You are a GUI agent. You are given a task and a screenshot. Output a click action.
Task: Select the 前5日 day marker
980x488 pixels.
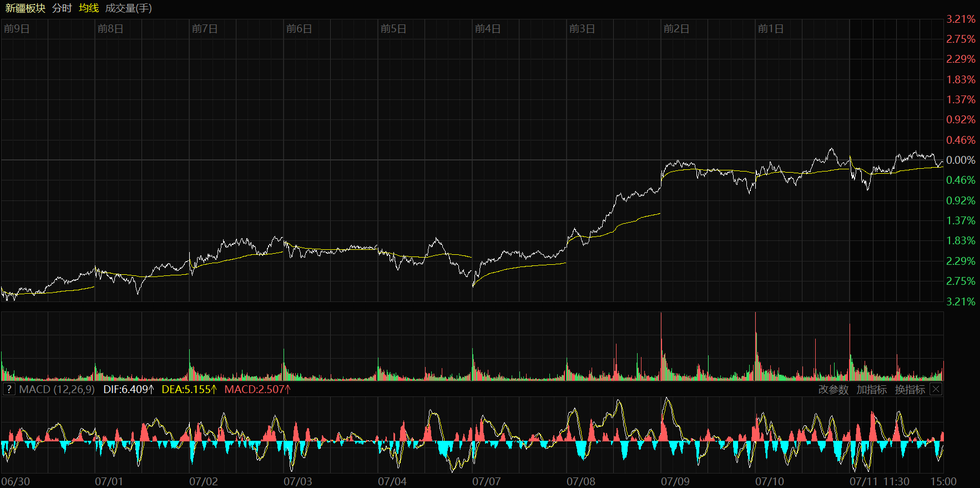pyautogui.click(x=393, y=29)
